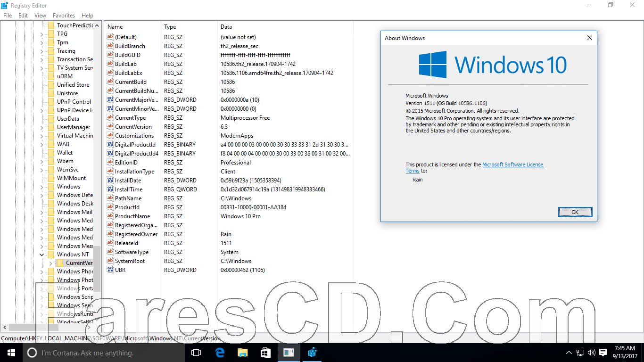Viewport: 644px width, 362px height.
Task: Select the SoftwareType value name
Action: 132,252
